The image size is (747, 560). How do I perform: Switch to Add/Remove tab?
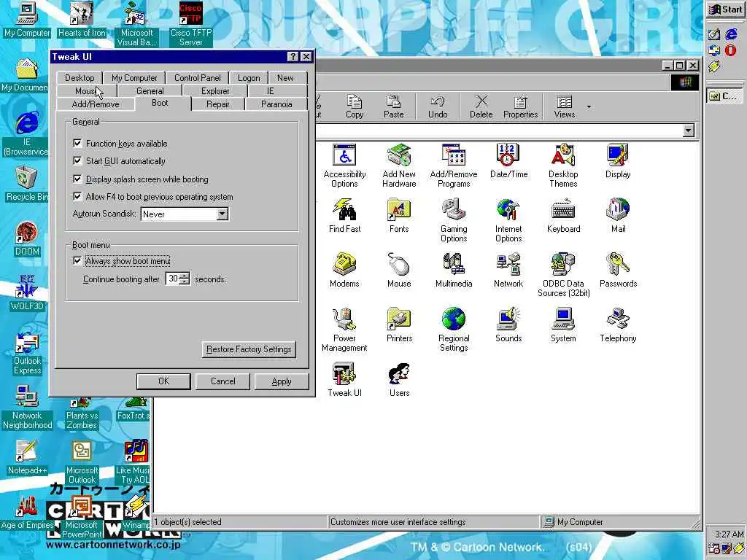(x=96, y=104)
